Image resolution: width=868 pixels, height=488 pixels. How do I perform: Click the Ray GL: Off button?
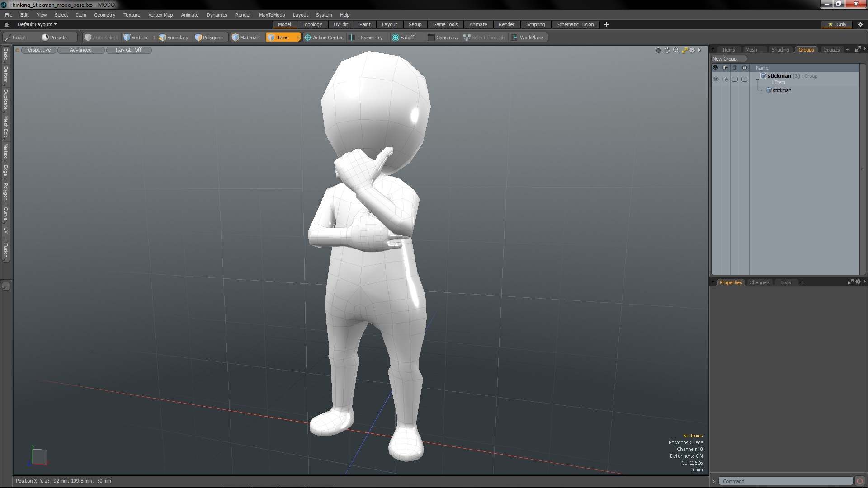(x=128, y=50)
